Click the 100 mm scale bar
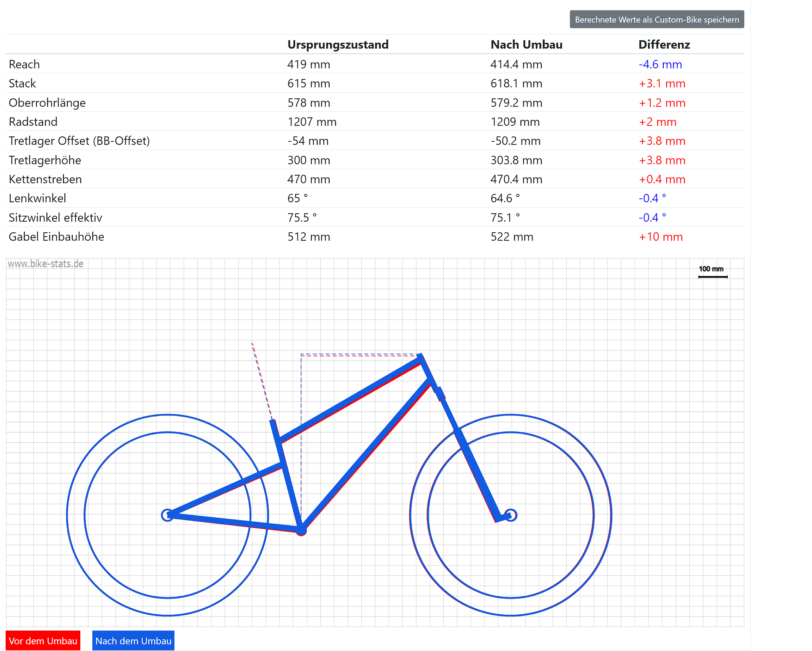 point(713,277)
